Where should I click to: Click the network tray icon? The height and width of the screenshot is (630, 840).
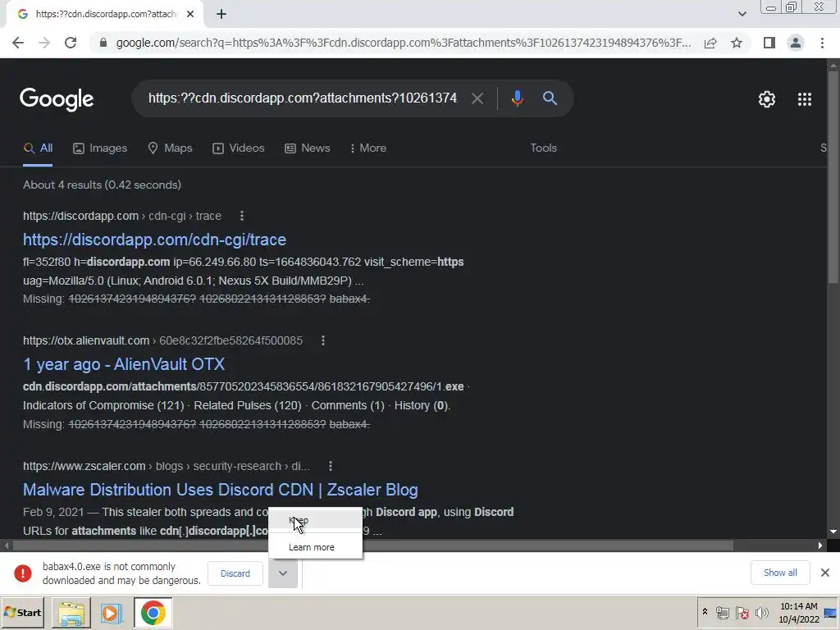[722, 612]
